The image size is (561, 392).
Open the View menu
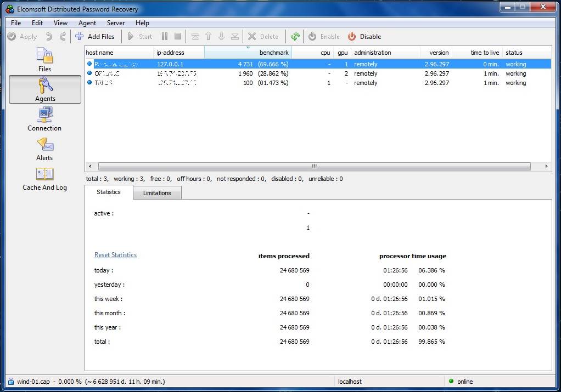(x=60, y=23)
